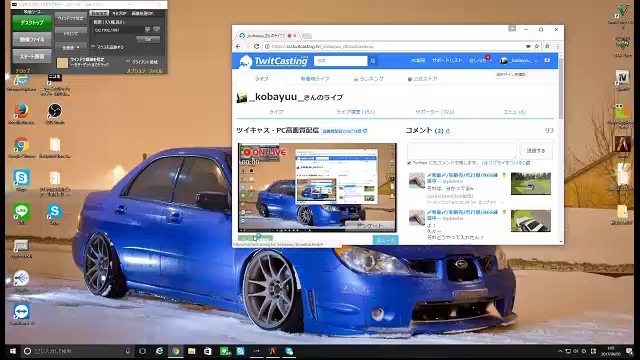
Task: Toggle the mouse cursor capture checkbox
Action: pyautogui.click(x=93, y=47)
